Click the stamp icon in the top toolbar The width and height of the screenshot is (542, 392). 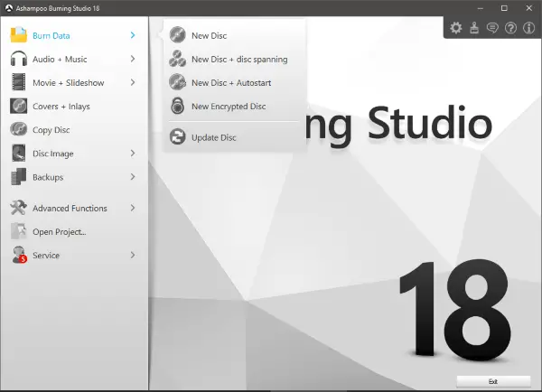pyautogui.click(x=474, y=28)
